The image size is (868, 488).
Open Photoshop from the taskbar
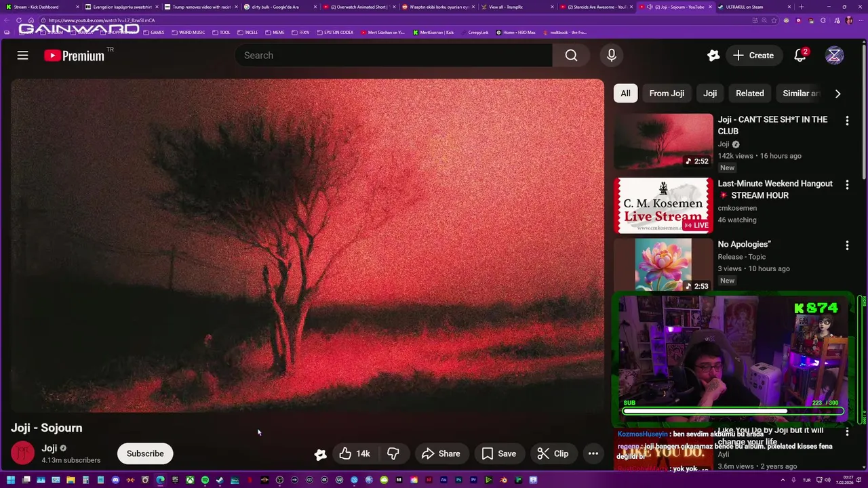(458, 480)
